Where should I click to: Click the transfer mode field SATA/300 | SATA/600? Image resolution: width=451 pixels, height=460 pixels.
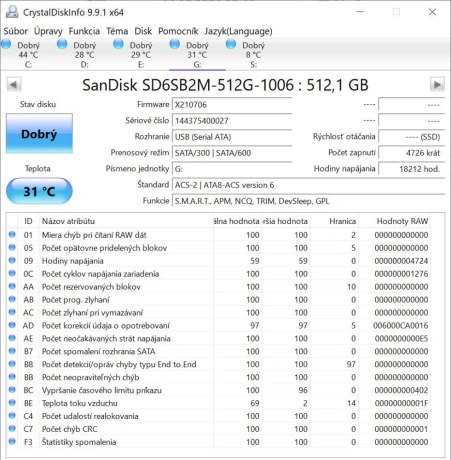[x=232, y=153]
